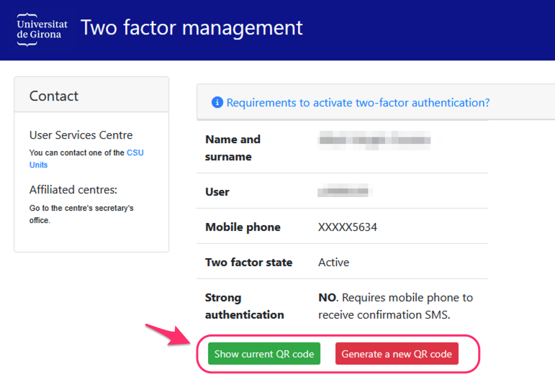Click the Name and surname label
Viewport: 555px width, 392px height.
point(233,147)
